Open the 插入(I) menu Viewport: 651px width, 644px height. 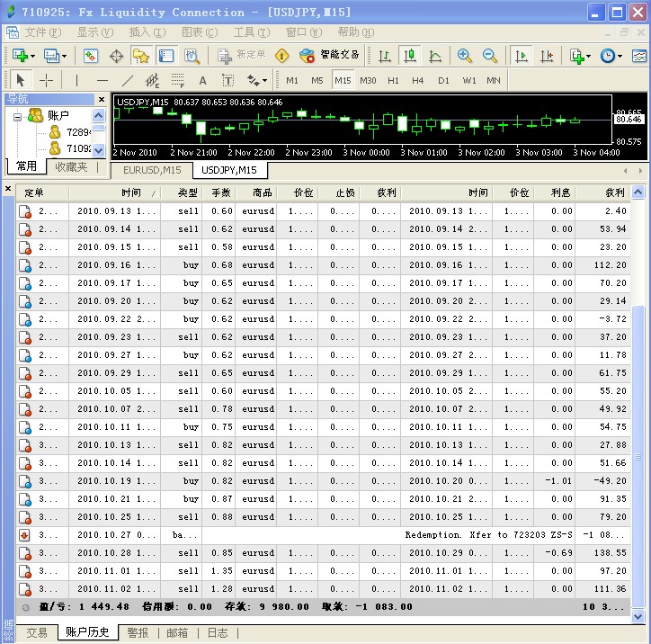click(147, 32)
